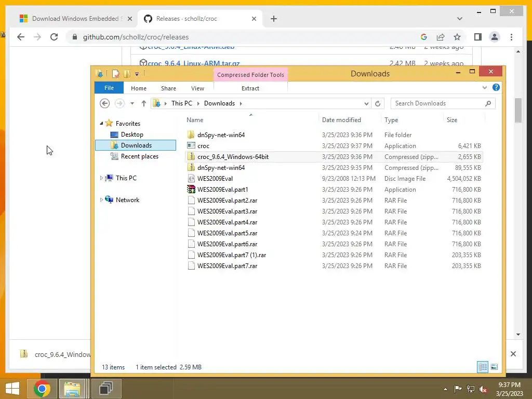Collapse the Favorites tree node
Image resolution: width=532 pixels, height=399 pixels.
pos(101,123)
